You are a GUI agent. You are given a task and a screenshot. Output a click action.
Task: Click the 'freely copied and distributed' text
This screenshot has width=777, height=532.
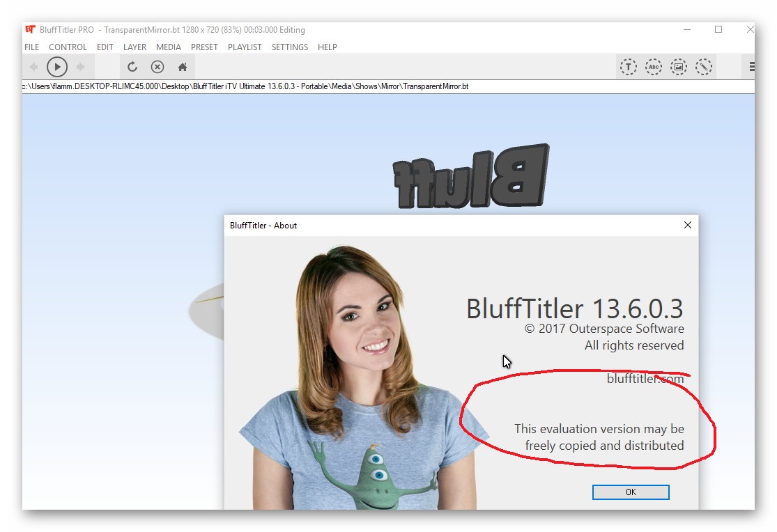coord(605,446)
